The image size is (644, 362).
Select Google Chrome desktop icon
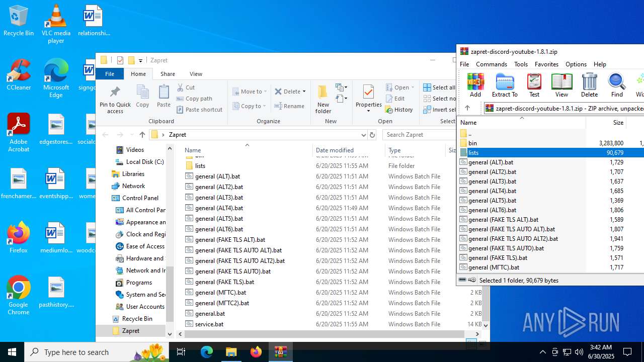pyautogui.click(x=19, y=296)
